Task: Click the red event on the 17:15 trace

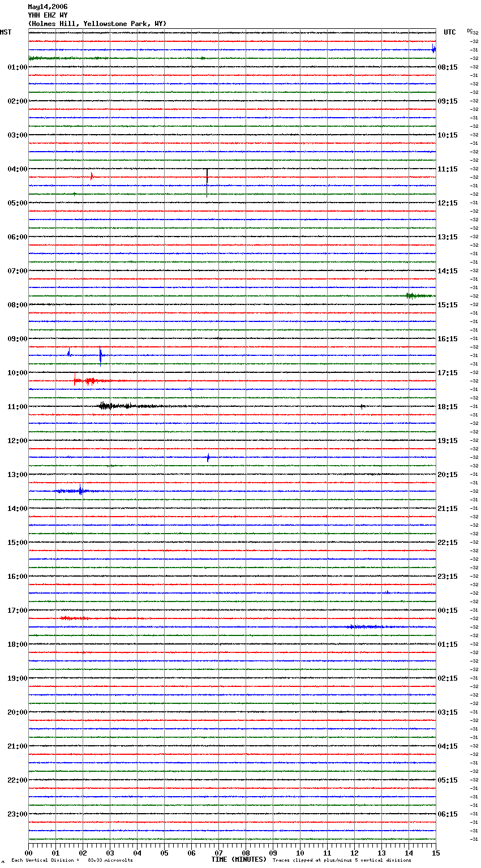Action: pyautogui.click(x=75, y=618)
